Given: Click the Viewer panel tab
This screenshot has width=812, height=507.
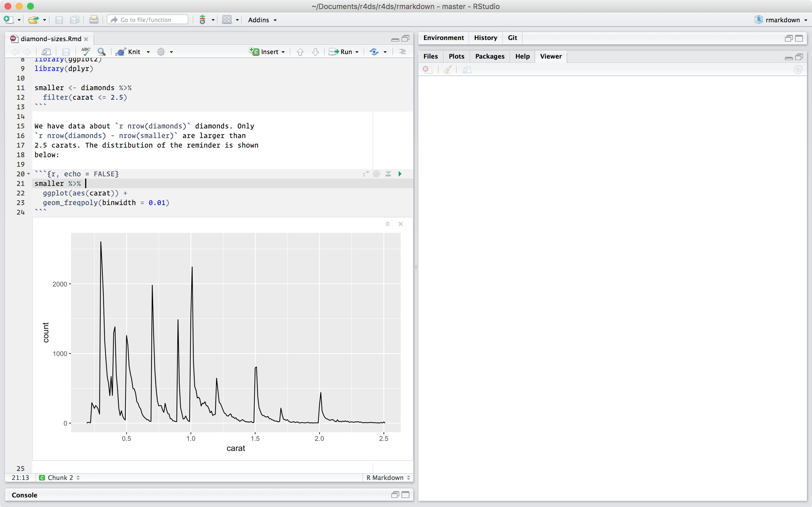Looking at the screenshot, I should coord(550,56).
